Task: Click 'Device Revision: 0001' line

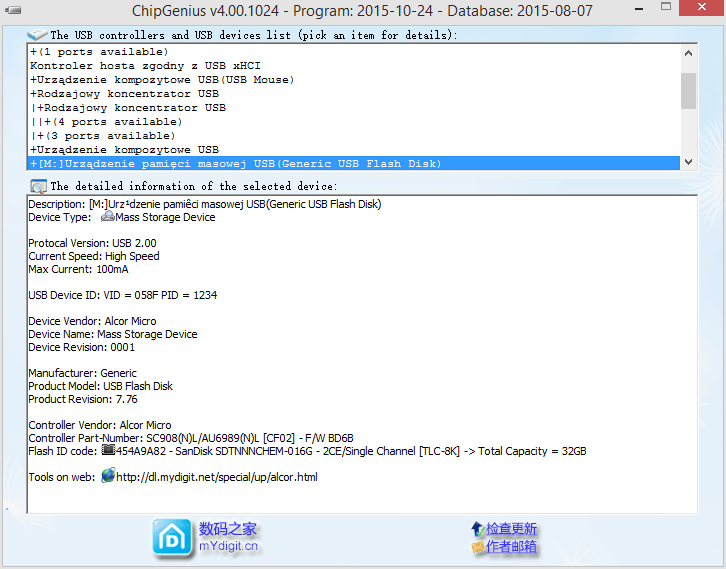Action: coord(81,347)
